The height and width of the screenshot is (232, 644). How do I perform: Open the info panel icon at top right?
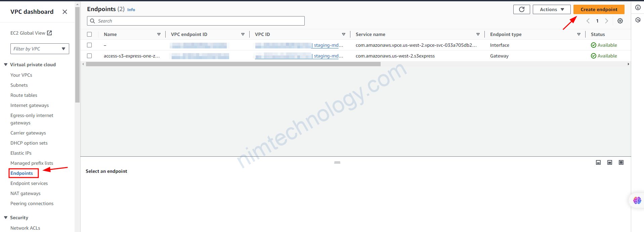[638, 7]
